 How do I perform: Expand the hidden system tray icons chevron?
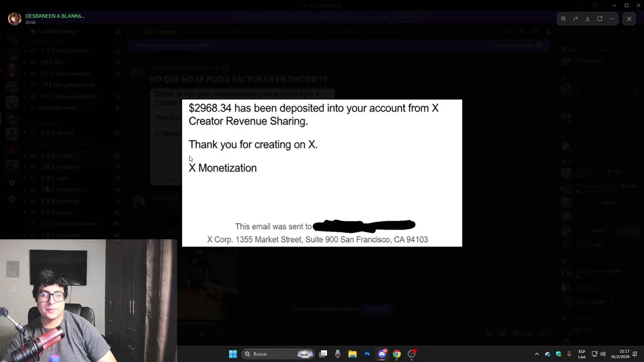537,354
